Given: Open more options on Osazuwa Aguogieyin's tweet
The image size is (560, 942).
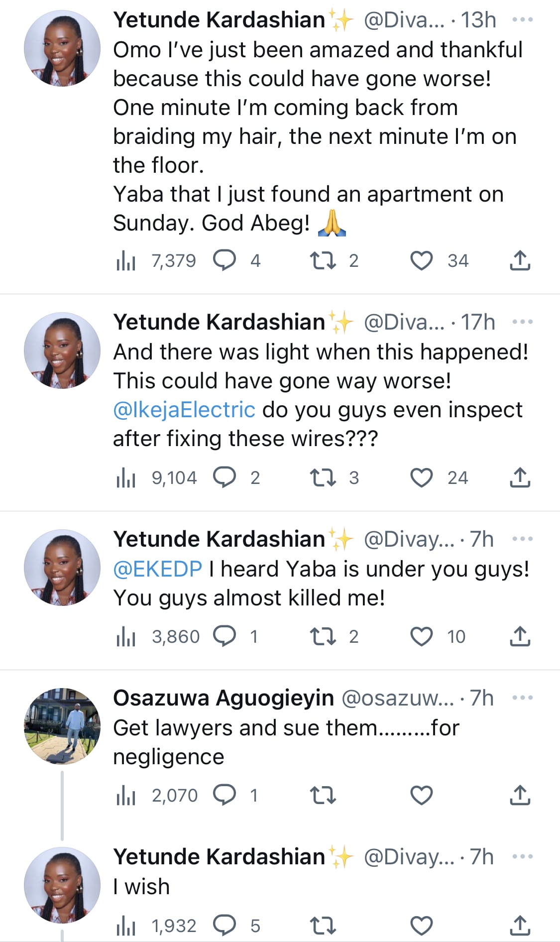Looking at the screenshot, I should point(522,698).
